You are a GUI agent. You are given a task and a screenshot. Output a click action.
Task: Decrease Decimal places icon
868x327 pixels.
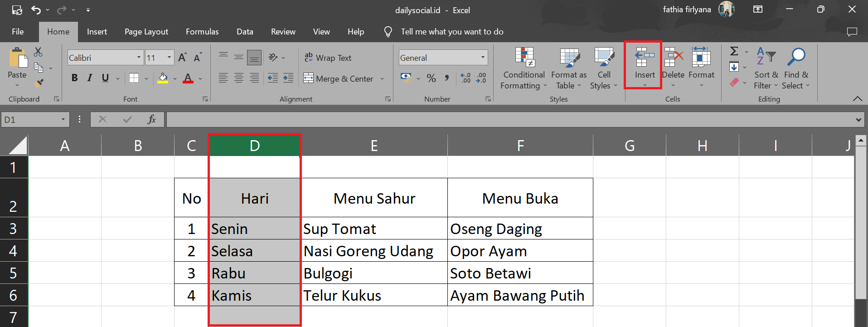(x=481, y=78)
